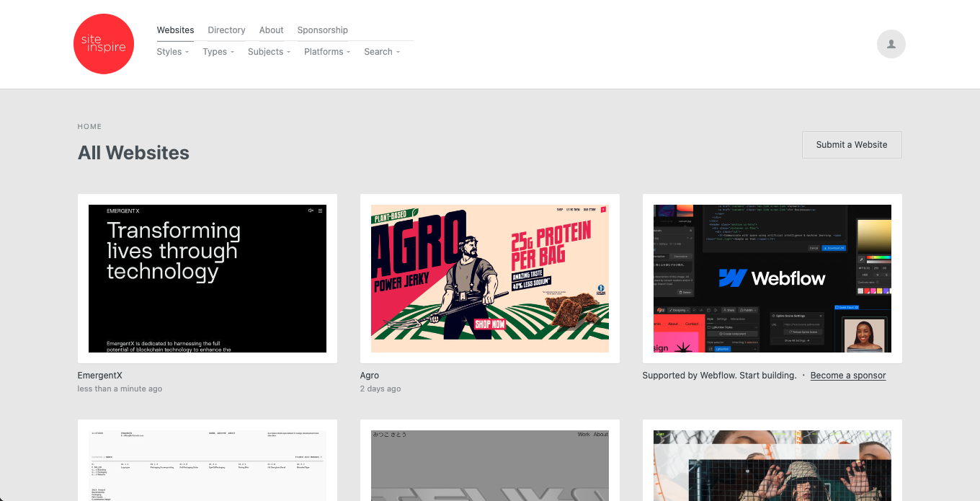Viewport: 980px width, 501px height.
Task: Click the Become a sponsor link
Action: [847, 376]
